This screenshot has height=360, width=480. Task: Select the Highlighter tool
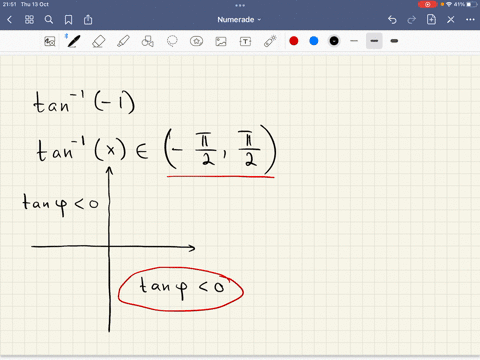tap(123, 41)
